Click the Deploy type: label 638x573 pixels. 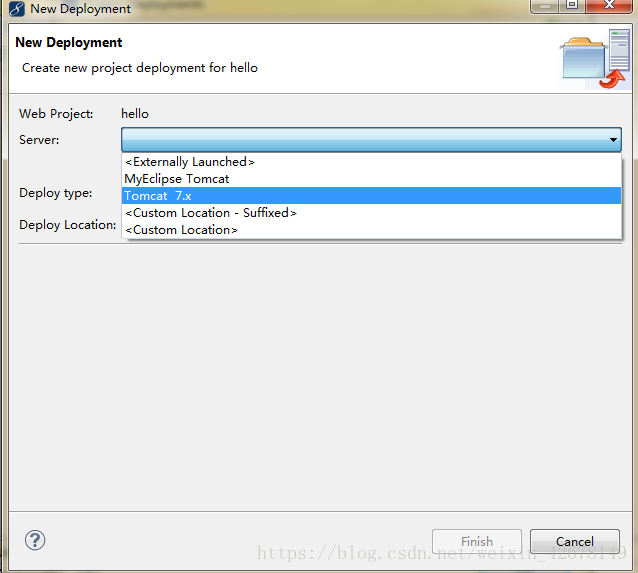[x=56, y=193]
